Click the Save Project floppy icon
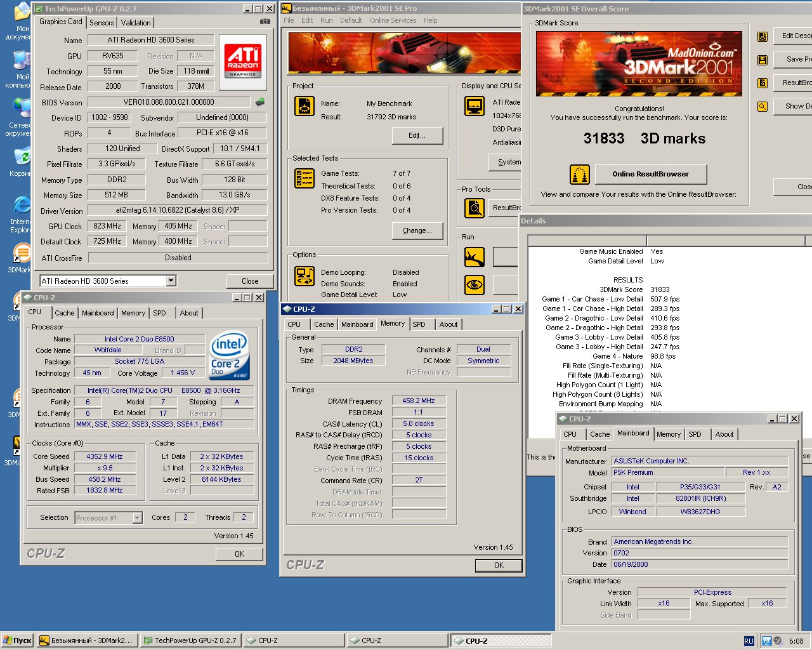Screen dimensions: 812x650 point(763,60)
